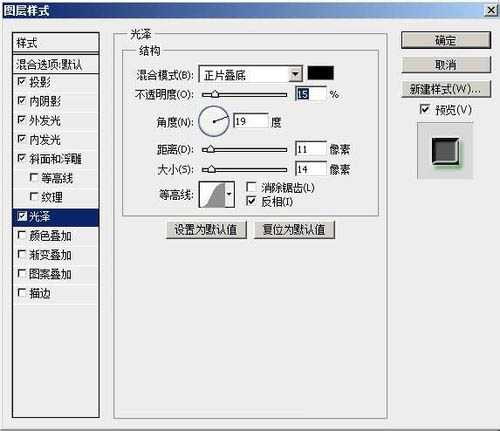Select the 样式 styles header item
This screenshot has width=500, height=431.
56,43
